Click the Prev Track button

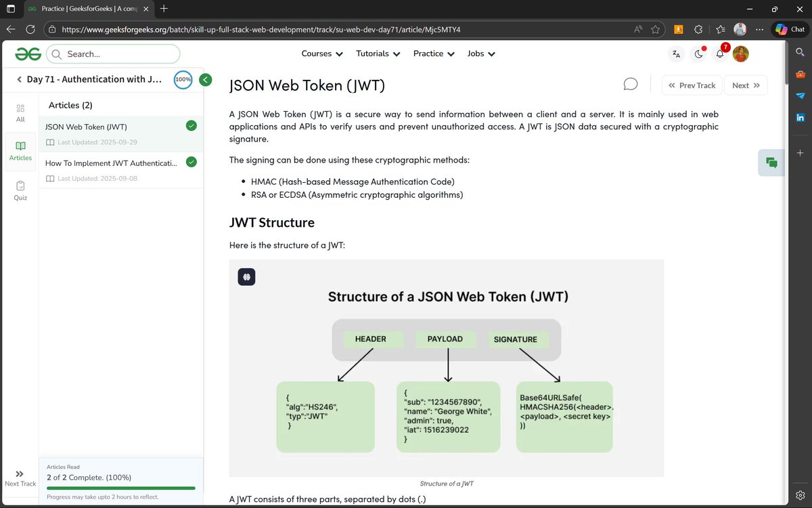(x=692, y=85)
